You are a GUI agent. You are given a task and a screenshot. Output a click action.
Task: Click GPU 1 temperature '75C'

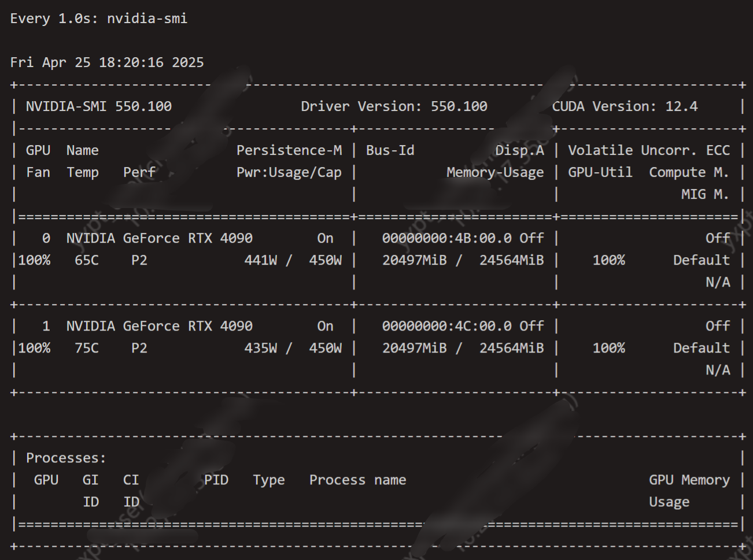tap(87, 348)
